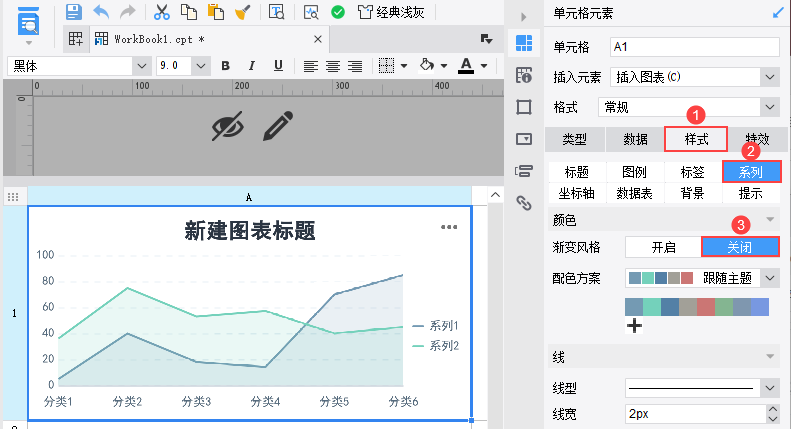Open the floating element square sidebar icon
791x429 pixels.
524,108
